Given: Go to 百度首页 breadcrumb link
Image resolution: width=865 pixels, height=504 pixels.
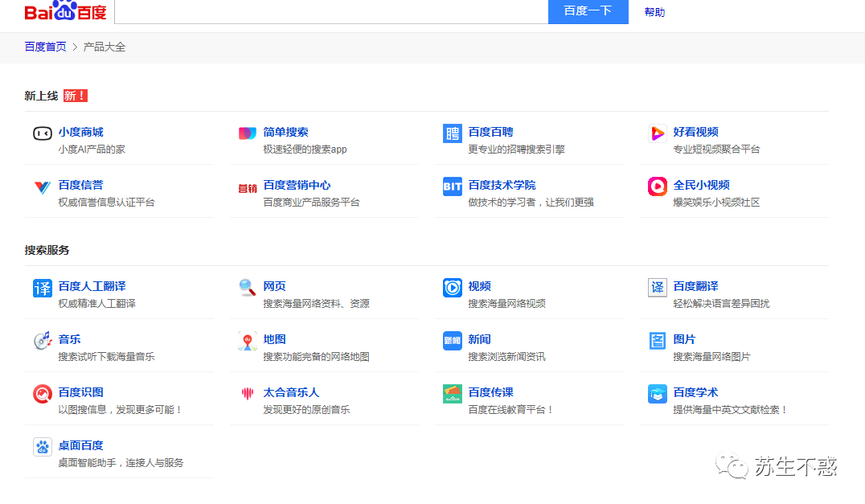Looking at the screenshot, I should [x=45, y=47].
